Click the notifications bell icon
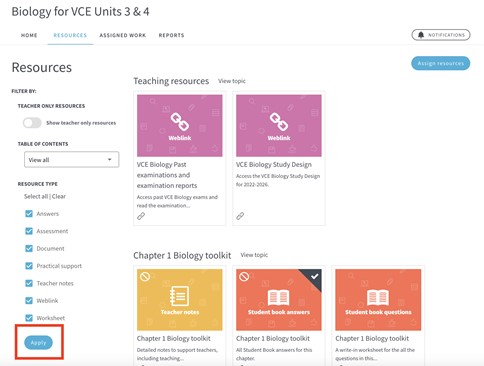 tap(421, 35)
